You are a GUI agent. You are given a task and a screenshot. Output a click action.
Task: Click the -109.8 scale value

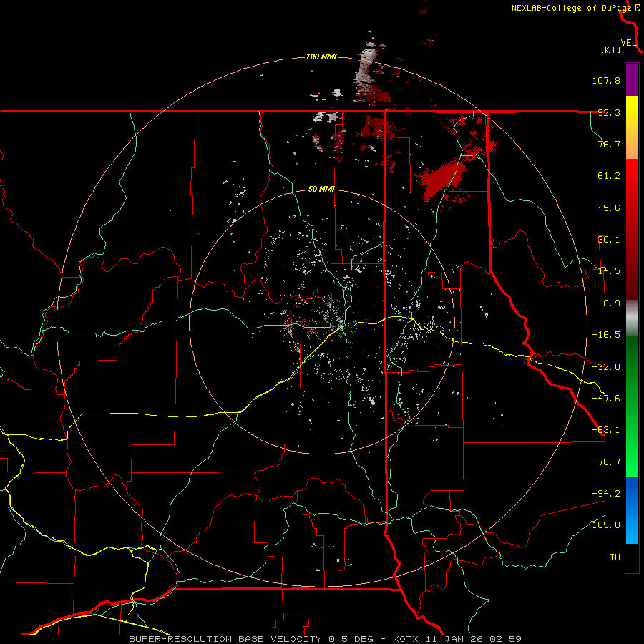click(603, 525)
